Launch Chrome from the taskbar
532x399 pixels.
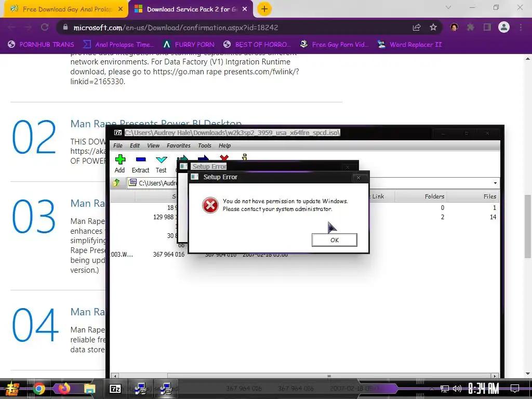click(38, 389)
